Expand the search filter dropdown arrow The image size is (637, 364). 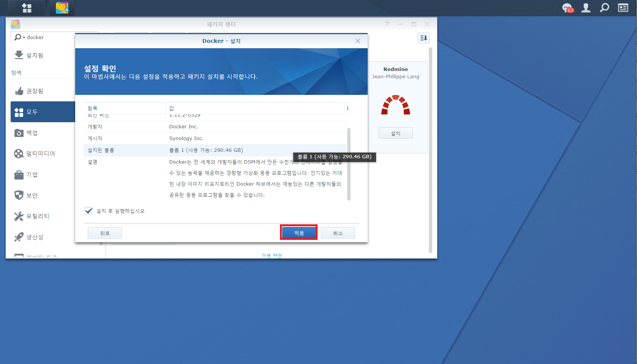click(24, 38)
